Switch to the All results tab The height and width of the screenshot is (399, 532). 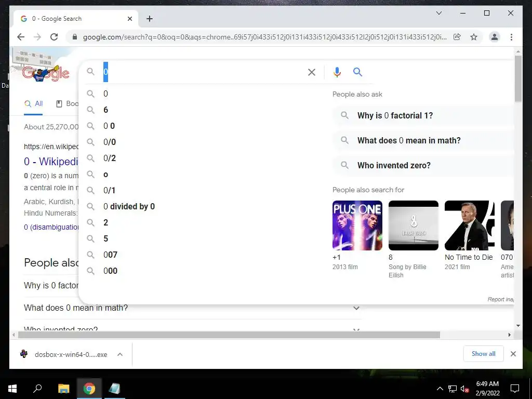tap(34, 104)
